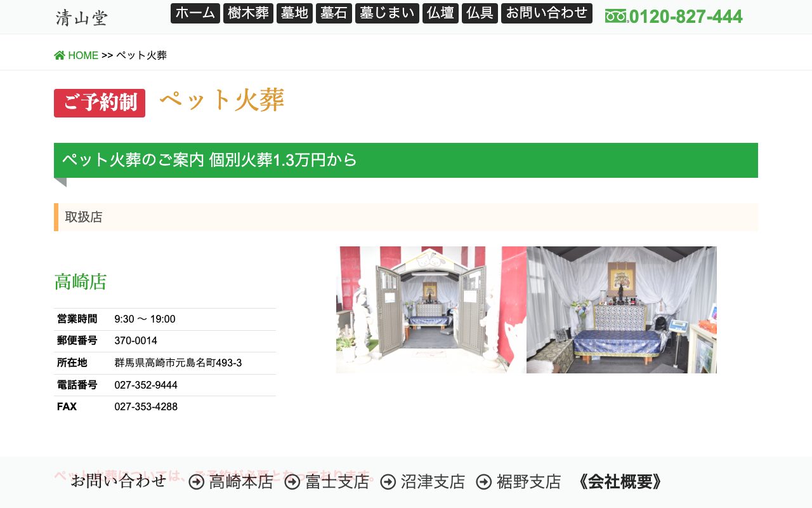Click the arrow icon beside 高崎本店

pyautogui.click(x=197, y=482)
